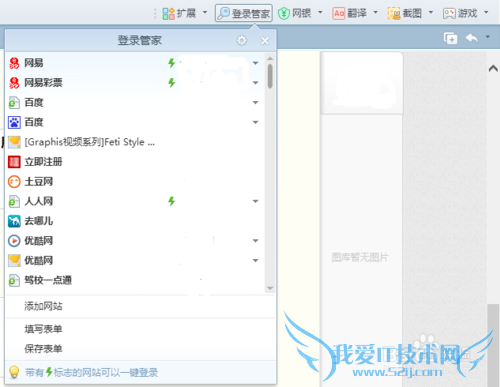Click the list scroll-up arrow
The height and width of the screenshot is (387, 500).
pos(270,59)
